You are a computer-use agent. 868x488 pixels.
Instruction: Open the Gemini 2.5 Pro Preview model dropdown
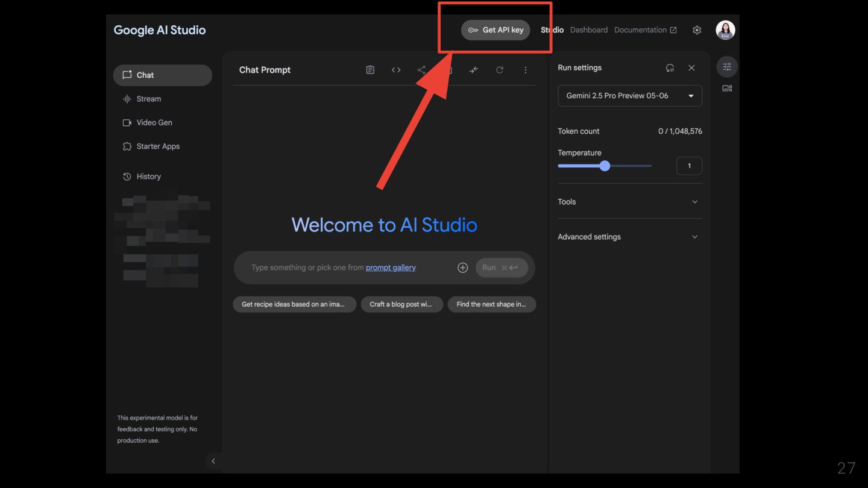click(630, 96)
